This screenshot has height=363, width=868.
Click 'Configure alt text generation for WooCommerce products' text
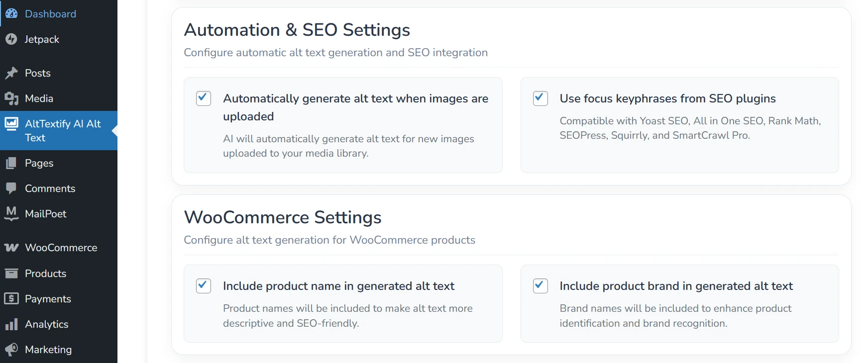(329, 240)
